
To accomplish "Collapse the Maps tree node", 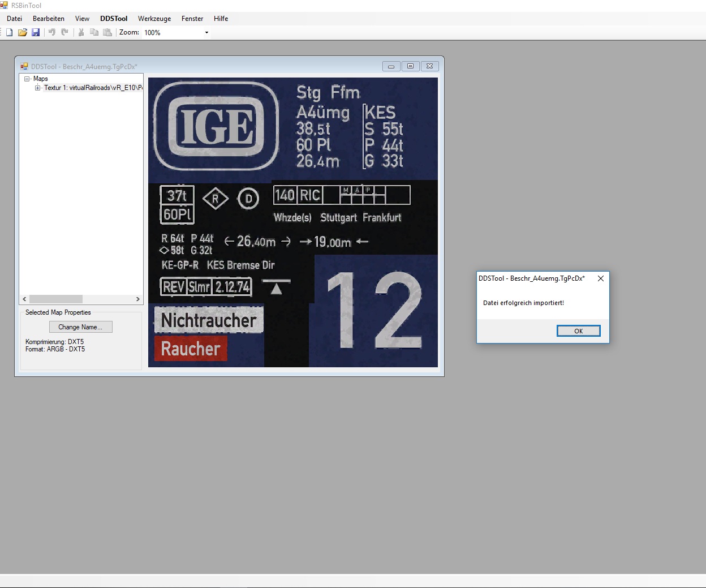I will click(27, 79).
